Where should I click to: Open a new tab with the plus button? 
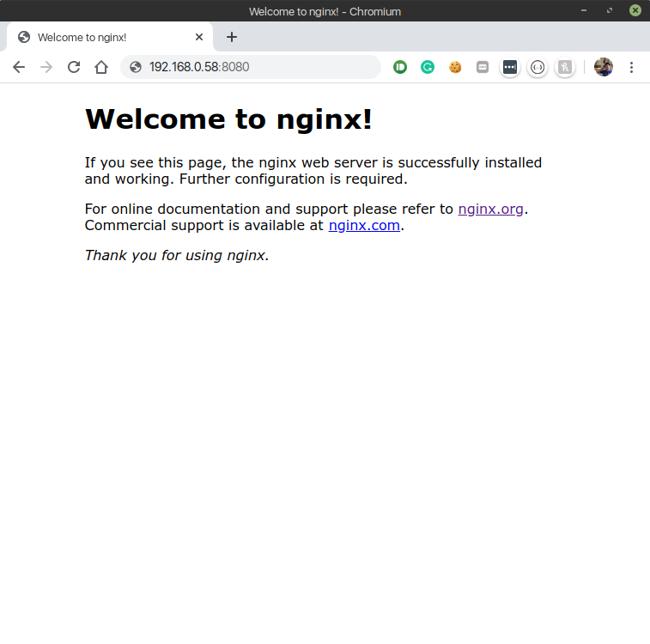tap(232, 37)
